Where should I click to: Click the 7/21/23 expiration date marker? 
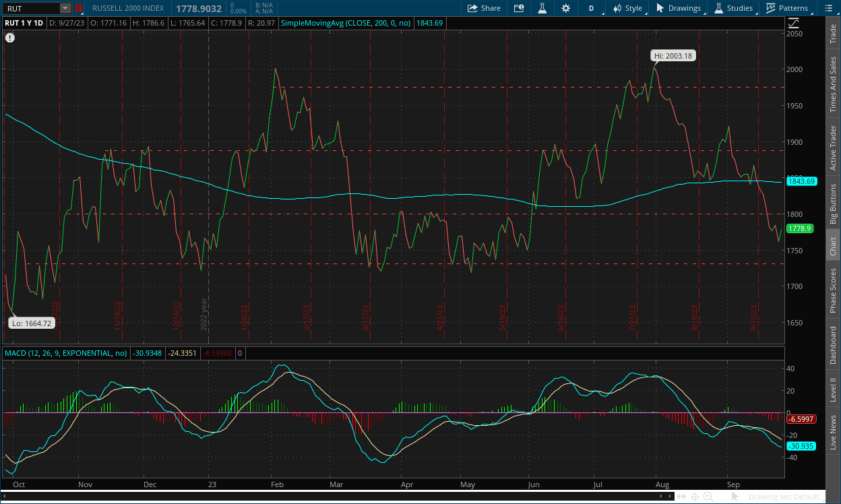pyautogui.click(x=633, y=317)
